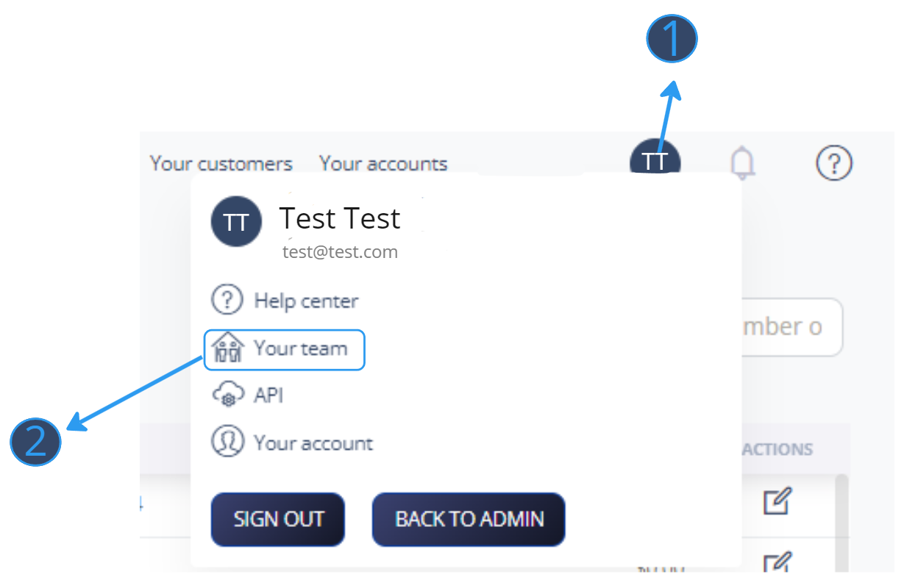The image size is (918, 588).
Task: Select Your team menu entry
Action: pyautogui.click(x=285, y=350)
